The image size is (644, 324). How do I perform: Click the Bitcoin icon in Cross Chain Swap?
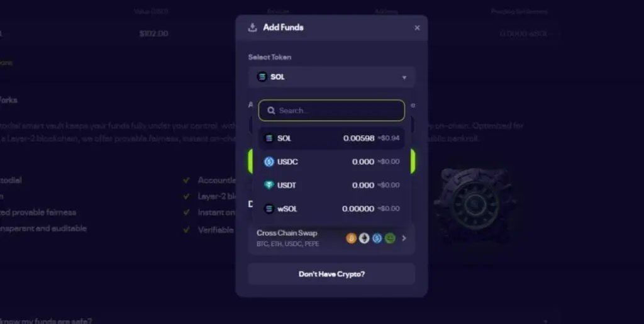tap(351, 238)
